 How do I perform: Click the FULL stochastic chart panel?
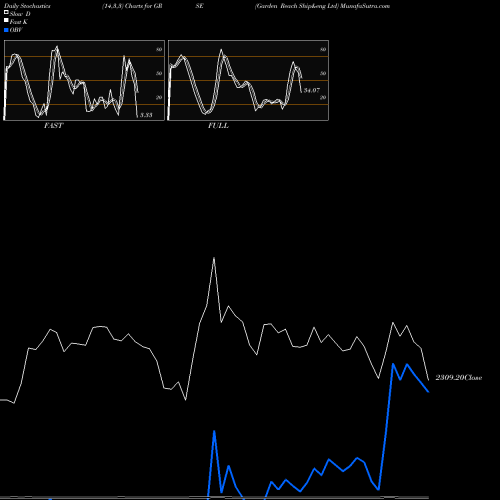point(248,80)
